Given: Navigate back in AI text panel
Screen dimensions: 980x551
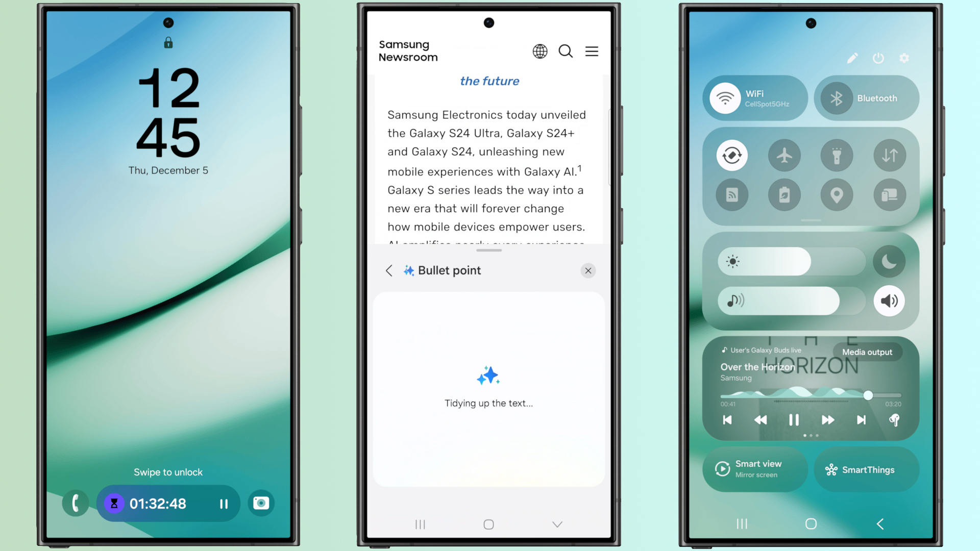Looking at the screenshot, I should [390, 270].
